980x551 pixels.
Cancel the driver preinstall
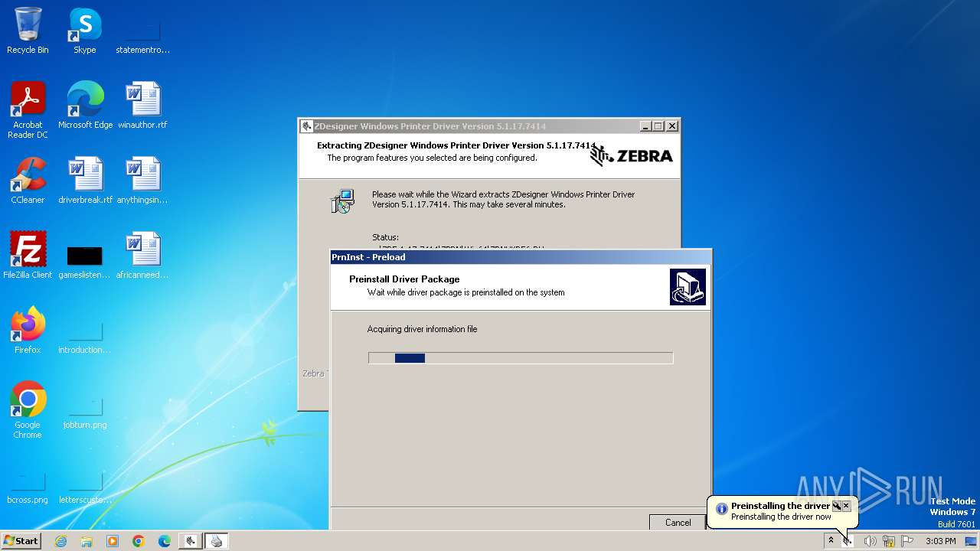tap(678, 522)
